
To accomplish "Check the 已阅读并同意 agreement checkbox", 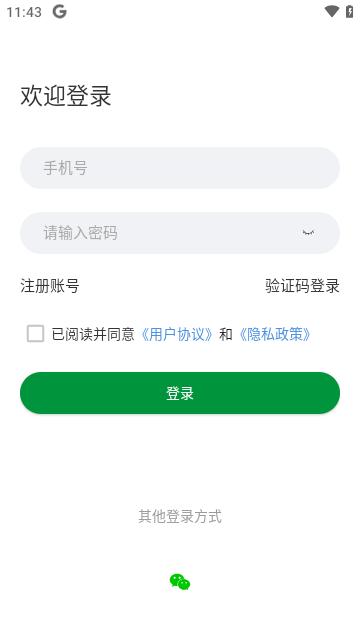I will pos(36,334).
